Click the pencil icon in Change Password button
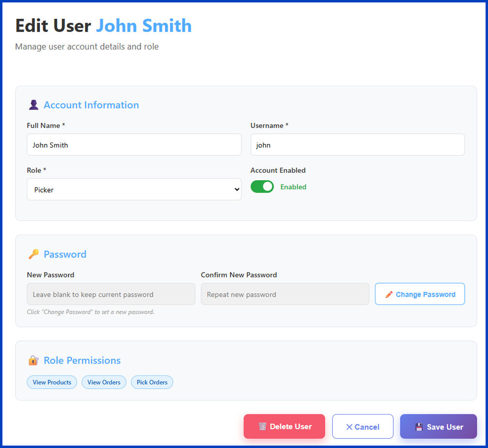 (389, 294)
